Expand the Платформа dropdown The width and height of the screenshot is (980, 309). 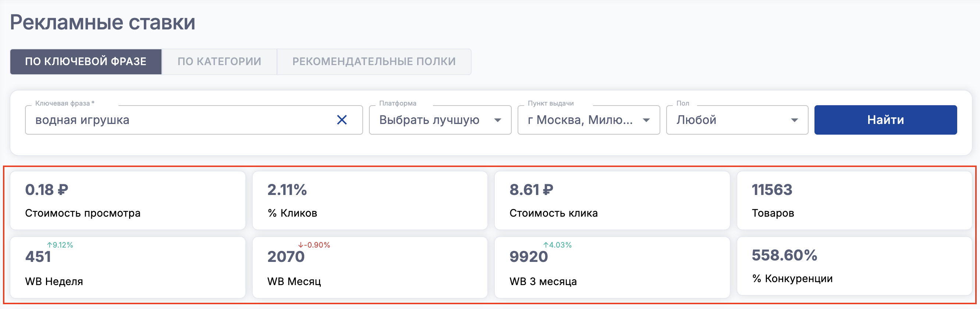click(x=440, y=120)
